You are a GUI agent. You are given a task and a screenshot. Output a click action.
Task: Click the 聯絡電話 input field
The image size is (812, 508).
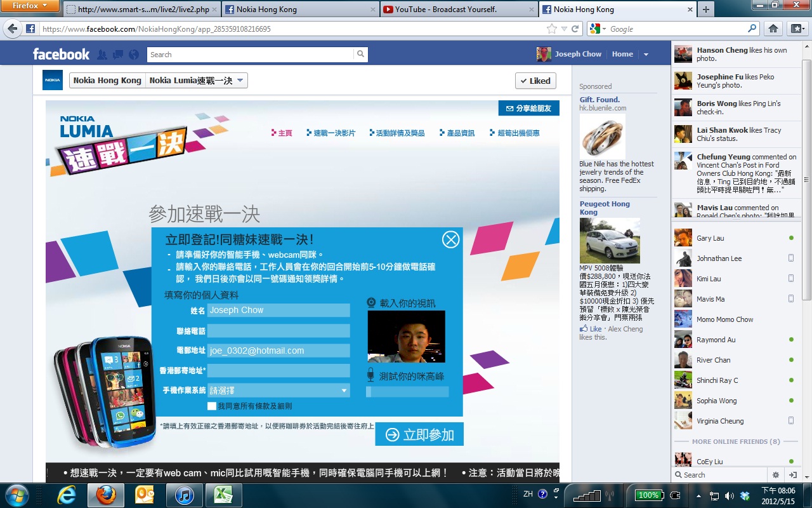pos(278,331)
